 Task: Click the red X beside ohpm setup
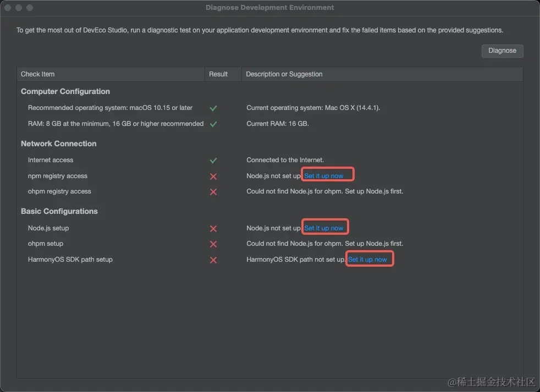(x=213, y=244)
